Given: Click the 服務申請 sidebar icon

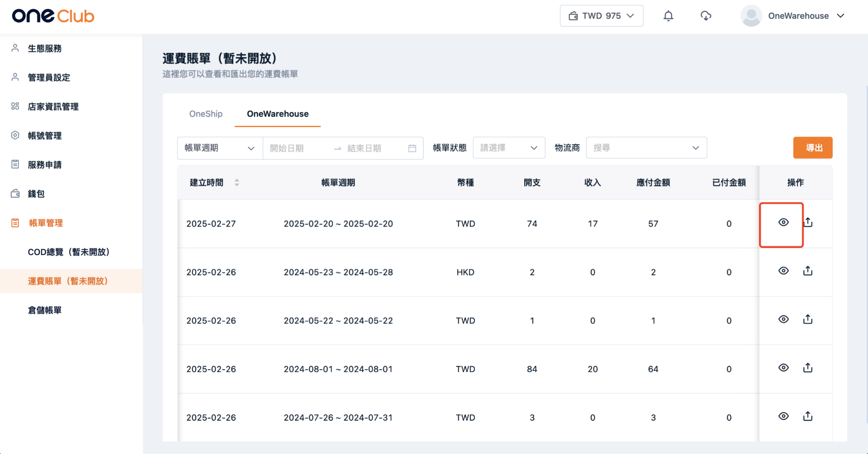Looking at the screenshot, I should click(15, 164).
